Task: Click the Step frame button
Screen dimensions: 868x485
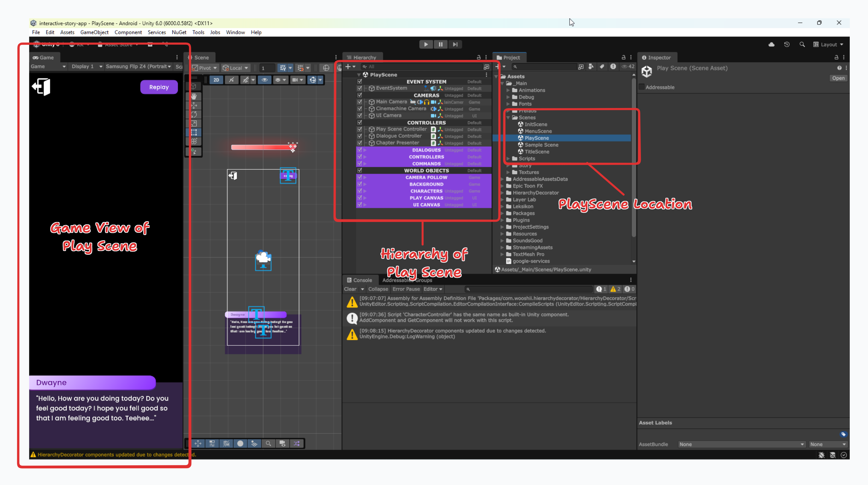Action: [455, 44]
